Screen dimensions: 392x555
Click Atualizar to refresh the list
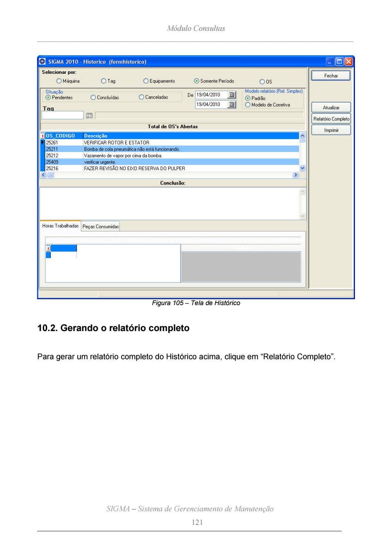pyautogui.click(x=331, y=107)
